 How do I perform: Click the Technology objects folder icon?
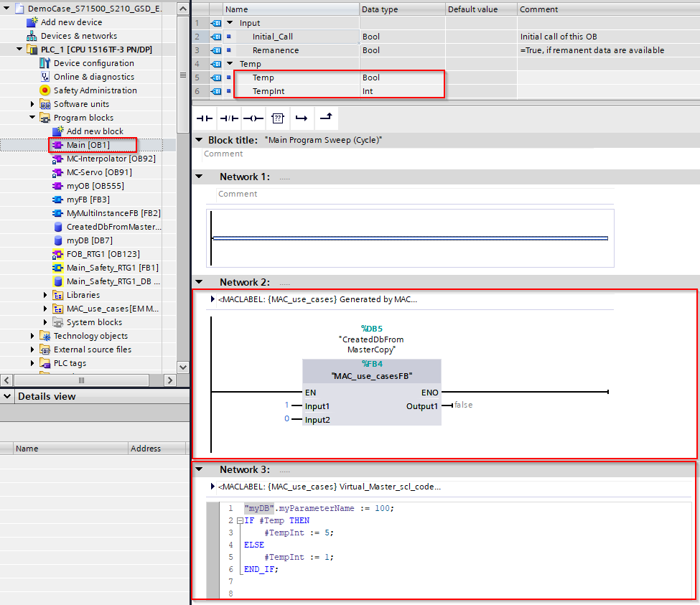[45, 336]
